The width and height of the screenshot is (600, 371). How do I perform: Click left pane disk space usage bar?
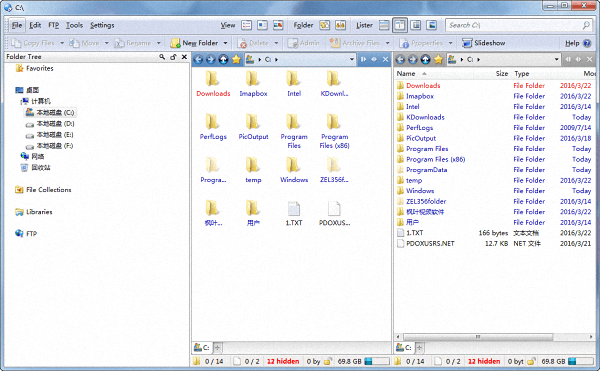377,361
